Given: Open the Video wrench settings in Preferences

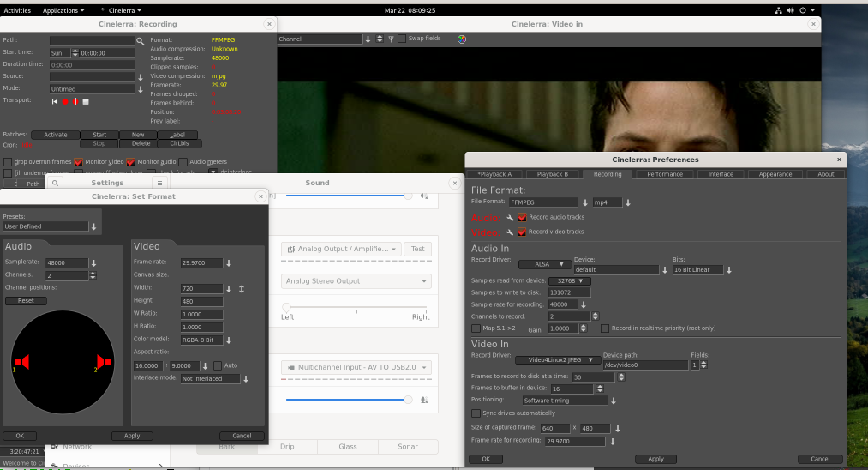Looking at the screenshot, I should tap(510, 232).
